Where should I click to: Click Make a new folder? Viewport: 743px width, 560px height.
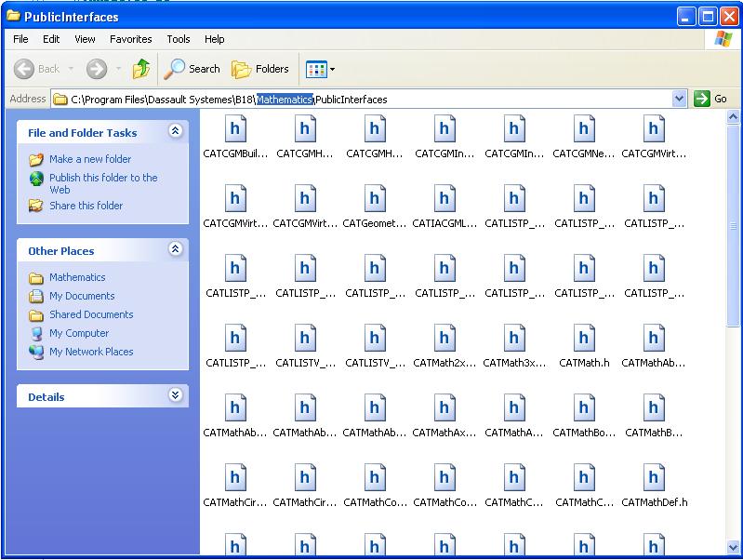click(x=90, y=159)
